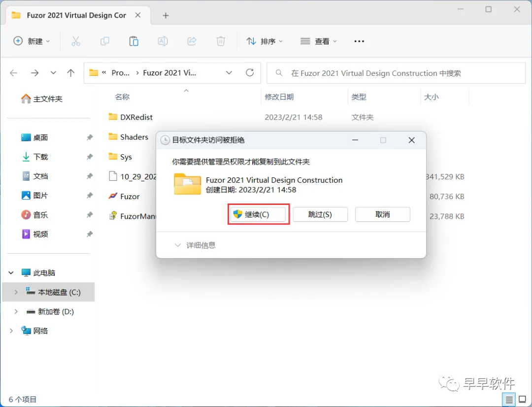
Task: Select the FuzorMan file entry
Action: pos(132,216)
